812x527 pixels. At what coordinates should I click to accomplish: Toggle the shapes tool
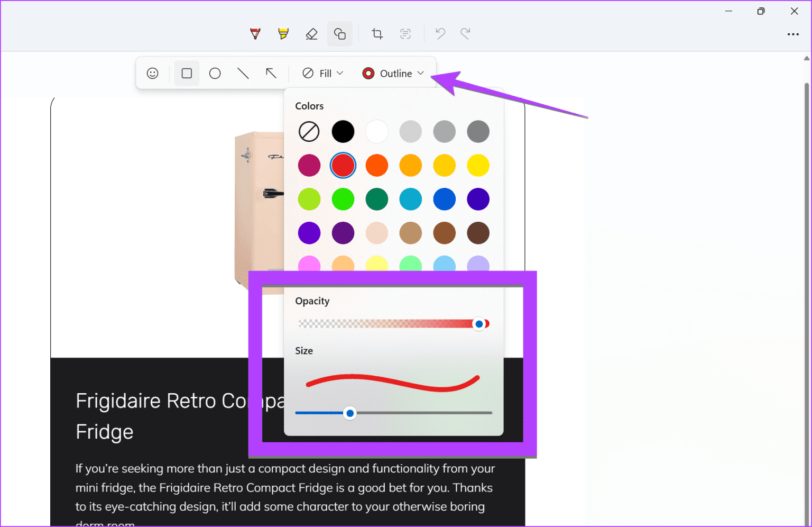(x=339, y=34)
